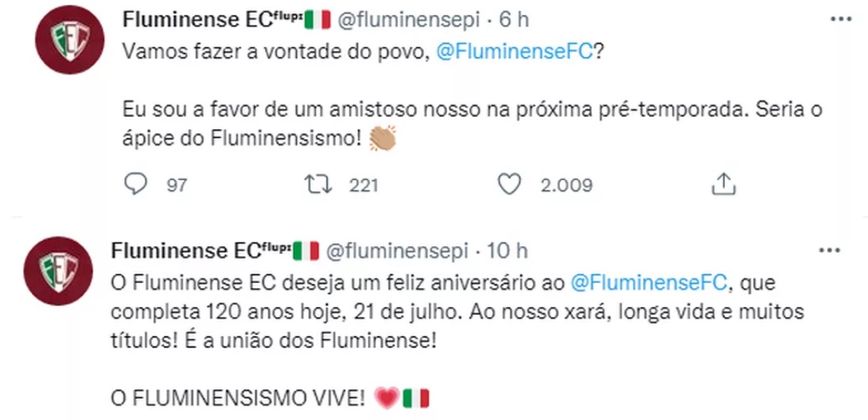This screenshot has height=420, width=868.
Task: Open @FluminenseFC mention in second tweet
Action: pyautogui.click(x=648, y=282)
